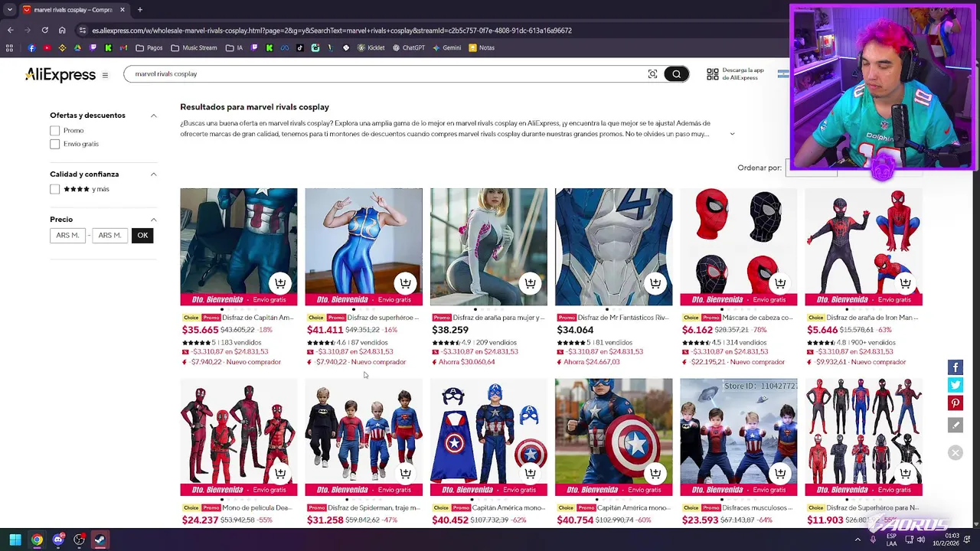Click the black search magnifier button
Image resolution: width=980 pixels, height=551 pixels.
676,74
